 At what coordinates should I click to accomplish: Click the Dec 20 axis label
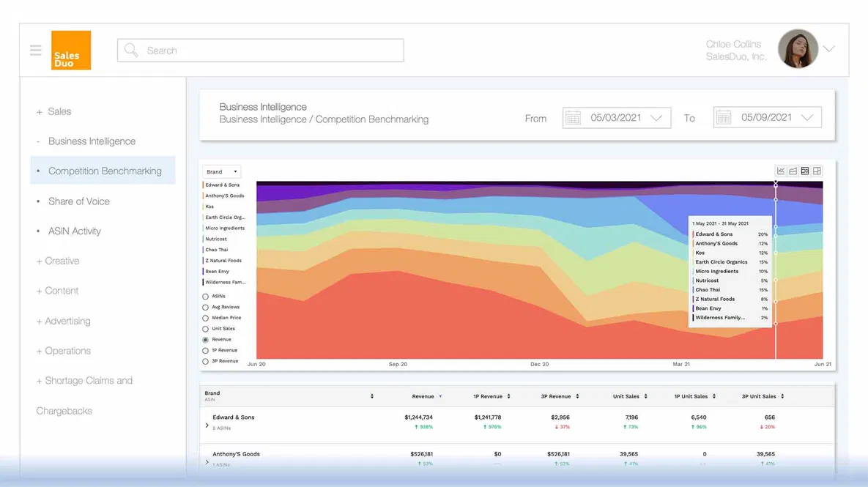[x=540, y=364]
